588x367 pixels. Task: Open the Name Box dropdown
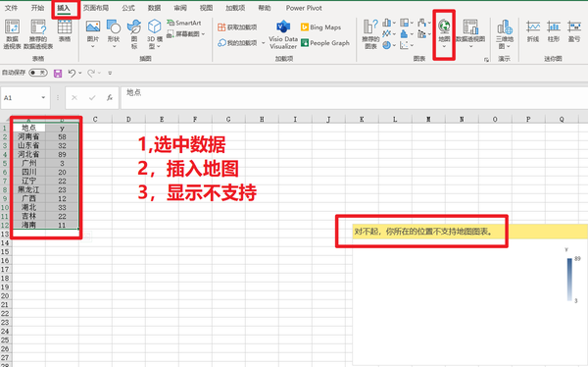43,98
